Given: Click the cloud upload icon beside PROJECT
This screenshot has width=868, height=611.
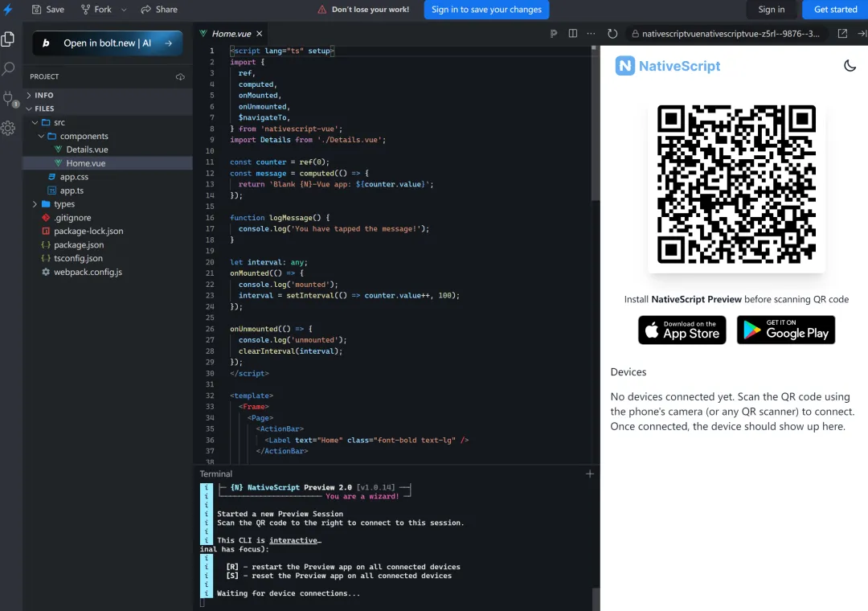Looking at the screenshot, I should [180, 76].
